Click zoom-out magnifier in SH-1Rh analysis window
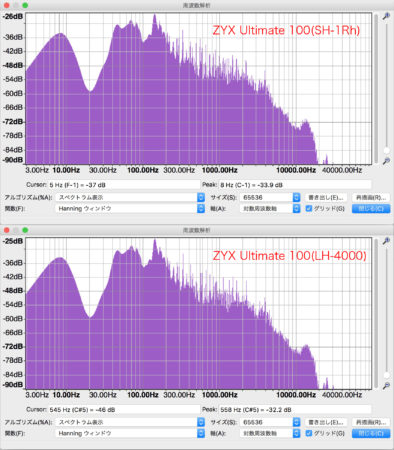394x450 pixels. pos(386,161)
